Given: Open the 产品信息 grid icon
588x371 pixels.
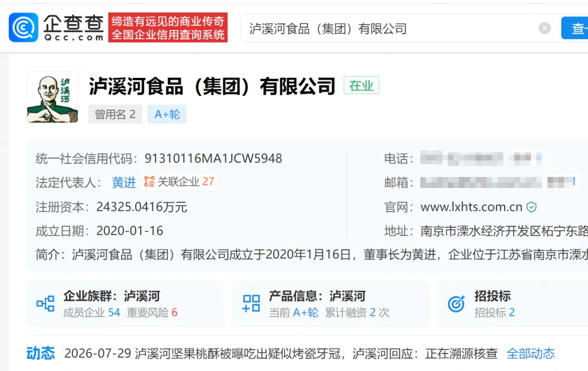Looking at the screenshot, I should click(251, 303).
